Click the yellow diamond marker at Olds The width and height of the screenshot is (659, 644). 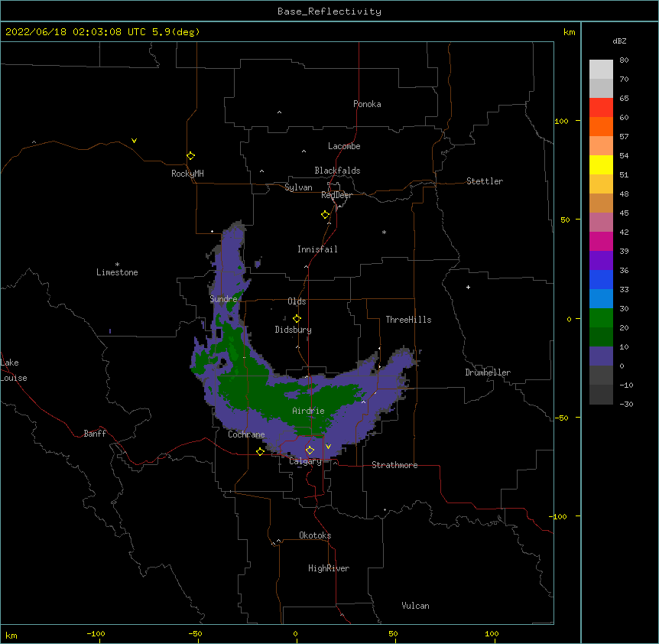tap(297, 319)
